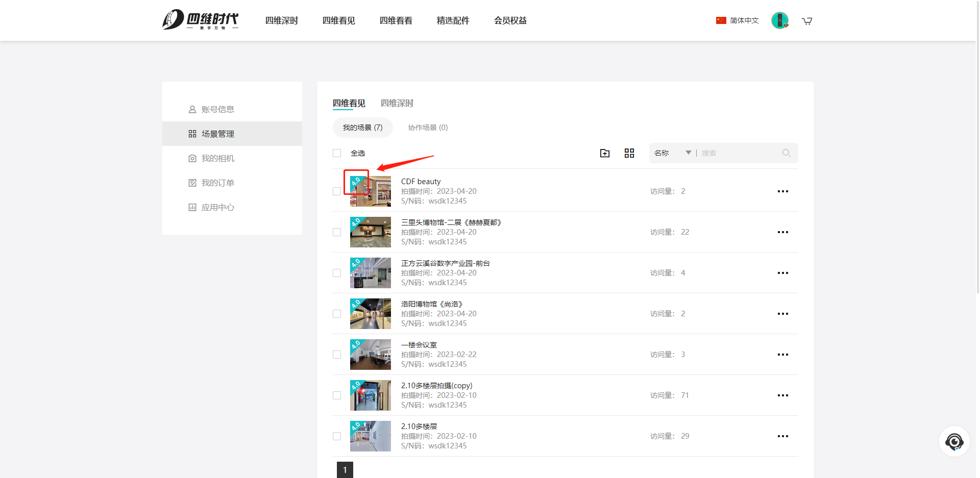Check the 全选 select-all checkbox

click(x=337, y=153)
